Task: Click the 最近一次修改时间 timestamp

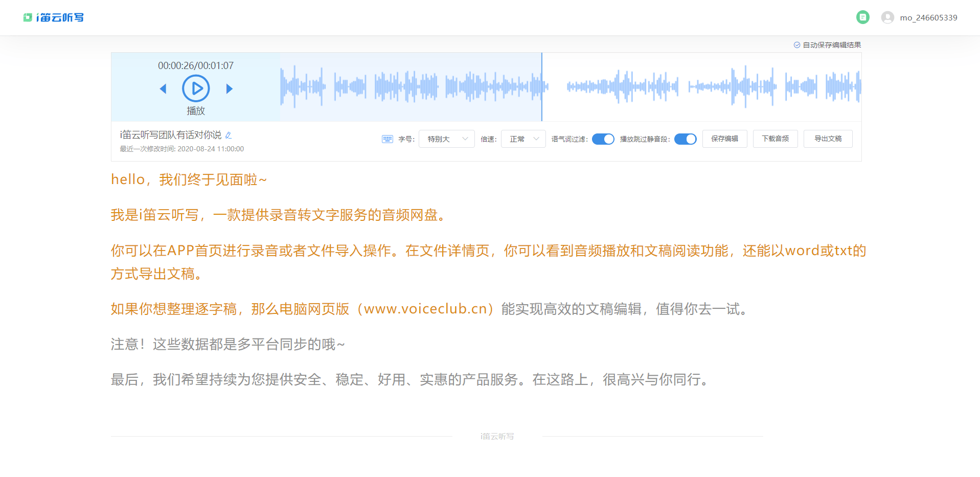Action: pyautogui.click(x=182, y=149)
